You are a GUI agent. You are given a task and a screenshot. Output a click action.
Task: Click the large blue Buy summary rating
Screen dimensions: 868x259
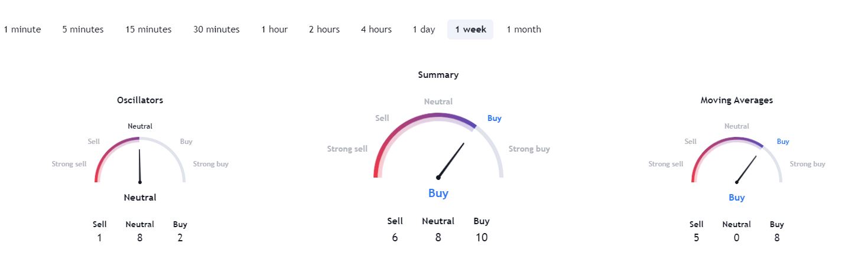pos(438,193)
